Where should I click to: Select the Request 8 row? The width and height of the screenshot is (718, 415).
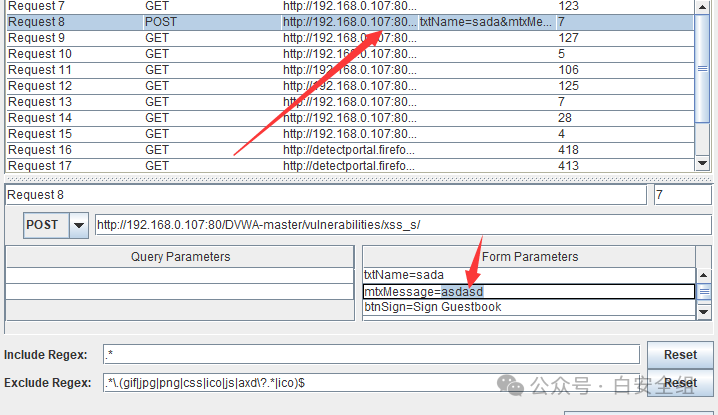point(350,22)
